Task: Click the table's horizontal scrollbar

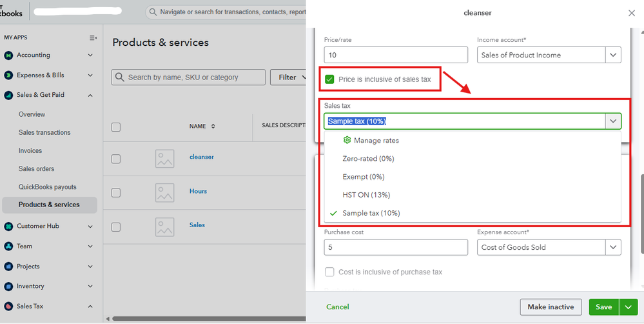Action: [x=209, y=319]
